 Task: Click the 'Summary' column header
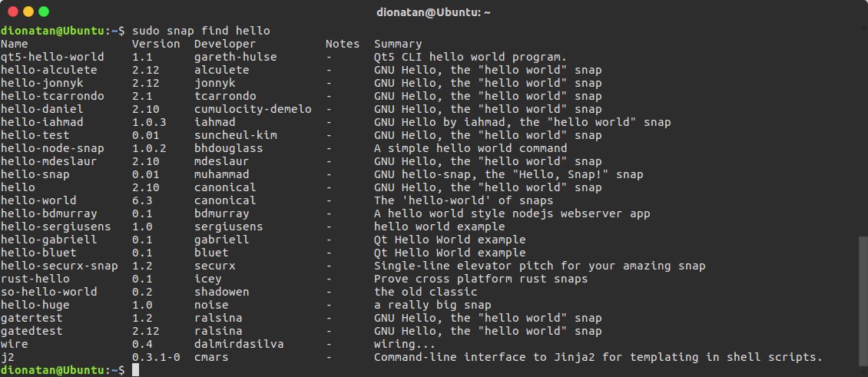tap(398, 44)
